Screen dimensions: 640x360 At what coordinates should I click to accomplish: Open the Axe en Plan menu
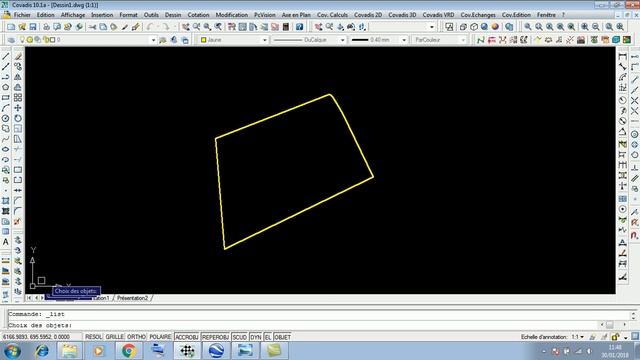[296, 15]
